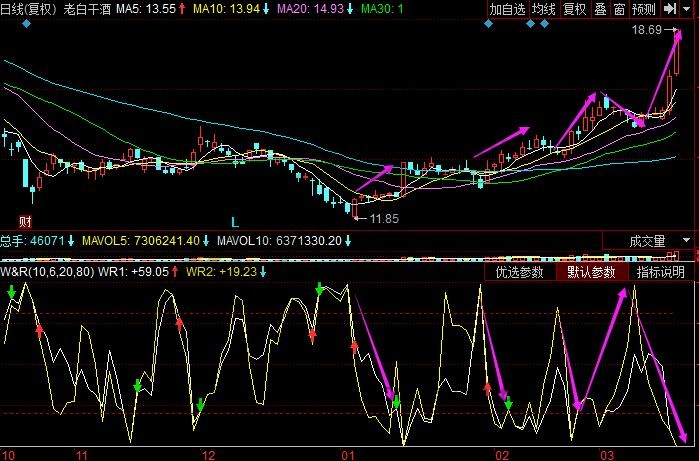Toggle the 复权 price adjustment option

(574, 9)
